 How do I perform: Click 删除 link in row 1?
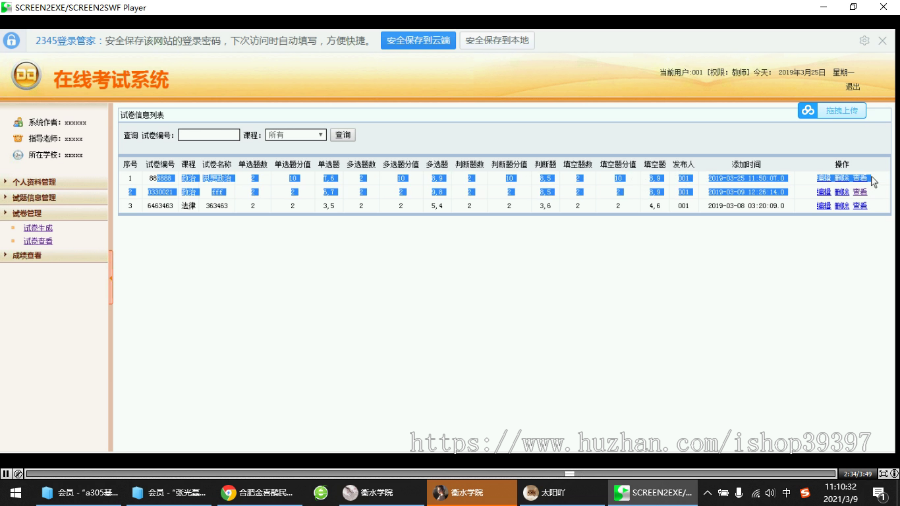841,178
